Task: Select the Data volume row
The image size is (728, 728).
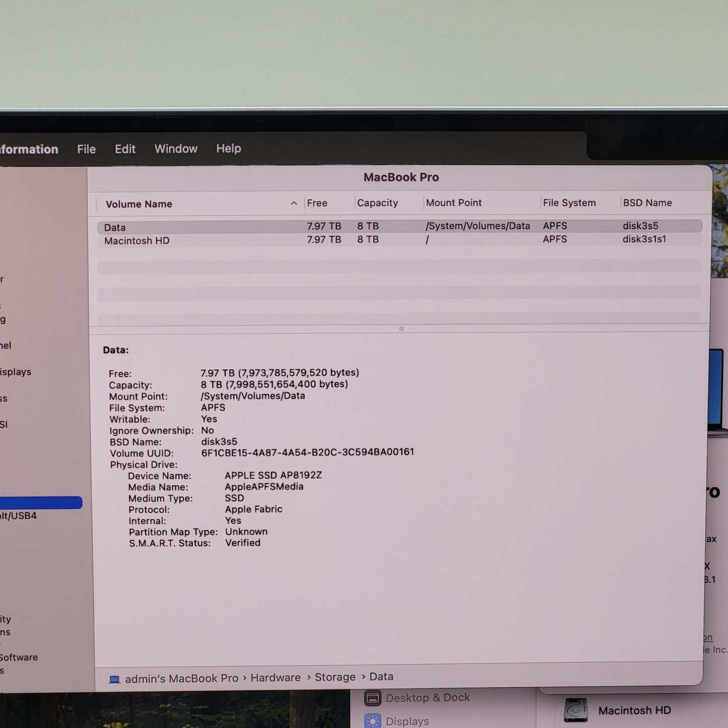Action: coord(400,227)
